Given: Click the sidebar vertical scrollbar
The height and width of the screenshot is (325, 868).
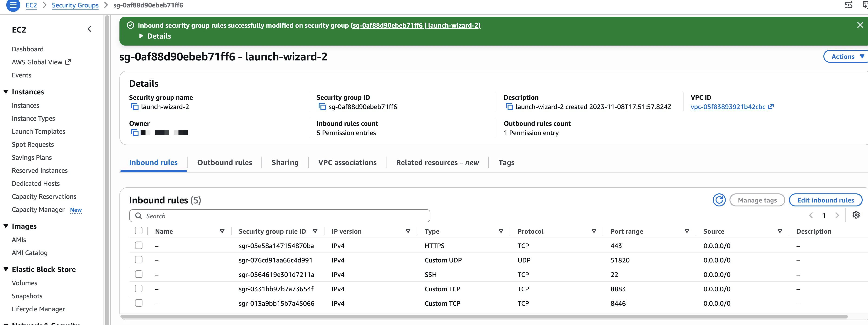Looking at the screenshot, I should 107,170.
